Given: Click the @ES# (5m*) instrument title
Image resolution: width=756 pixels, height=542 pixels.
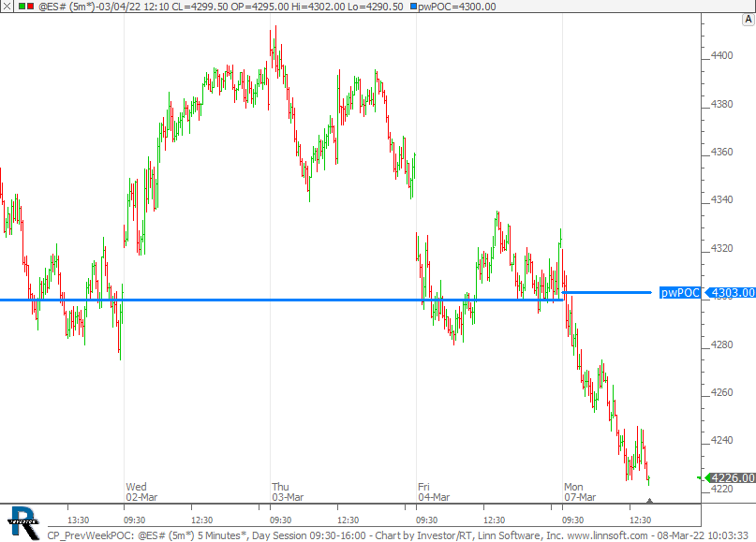Looking at the screenshot, I should 67,7.
